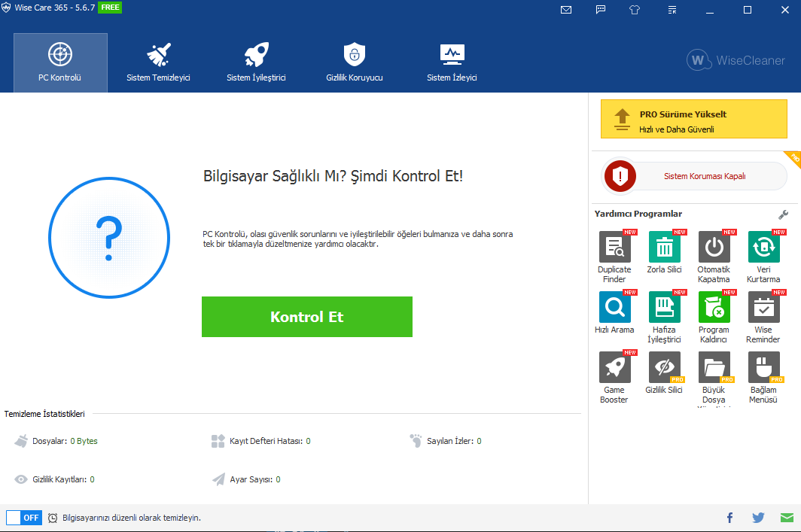Open the feedback chat bubble icon

[601, 10]
